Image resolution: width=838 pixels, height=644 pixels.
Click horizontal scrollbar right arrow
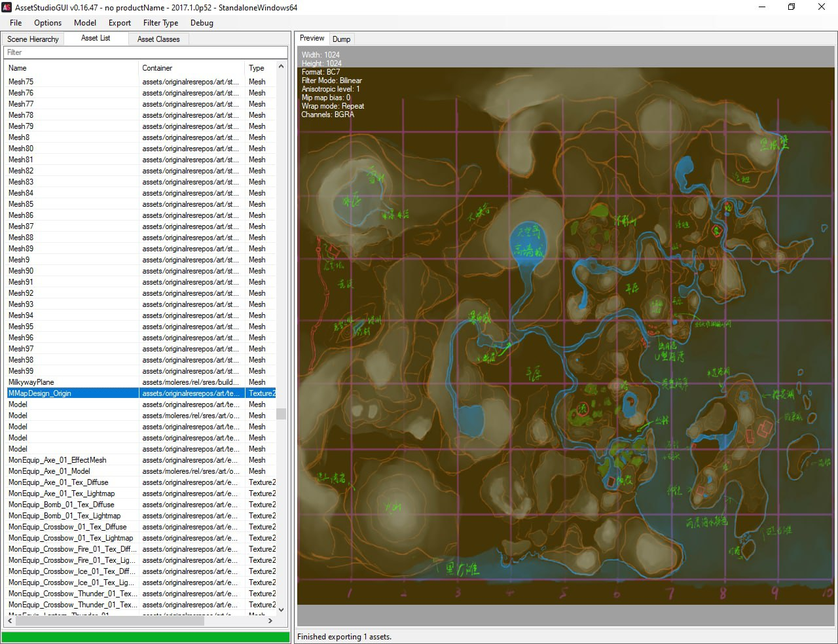coord(270,620)
